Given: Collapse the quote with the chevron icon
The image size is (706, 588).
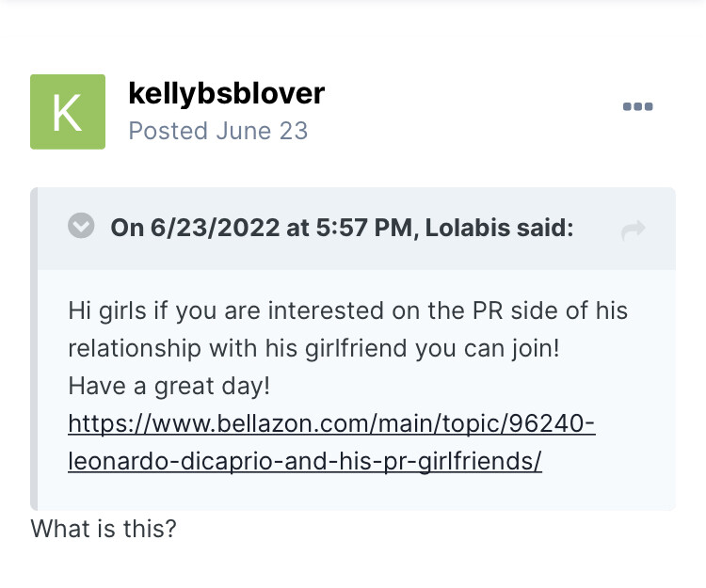Looking at the screenshot, I should (82, 227).
